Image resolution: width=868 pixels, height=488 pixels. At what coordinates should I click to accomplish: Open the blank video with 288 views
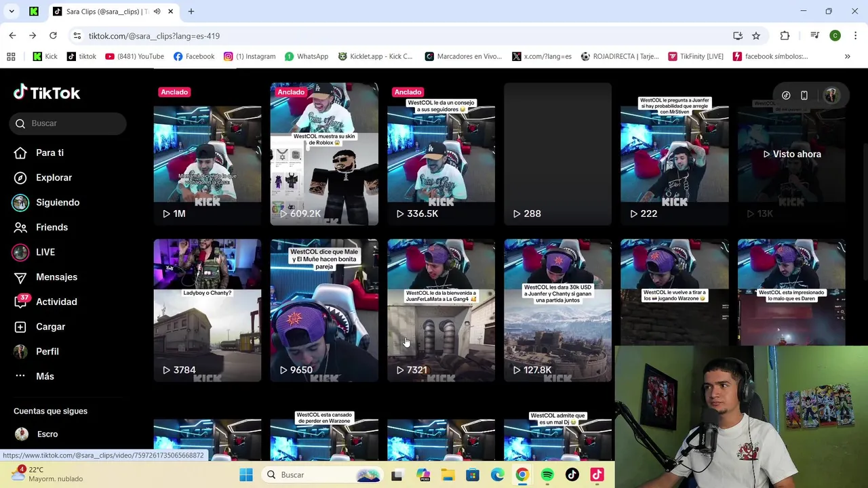click(x=557, y=154)
